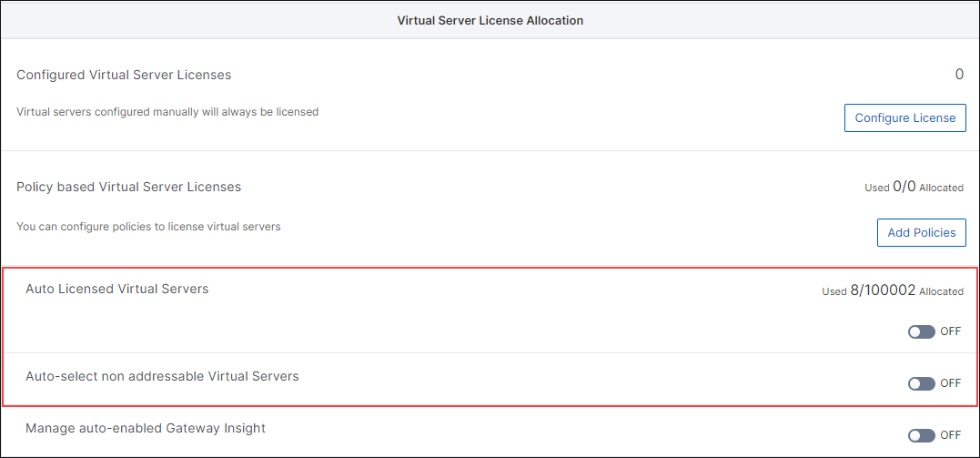
Task: Click the Auto-select non addressable Virtual Servers label
Action: (163, 377)
